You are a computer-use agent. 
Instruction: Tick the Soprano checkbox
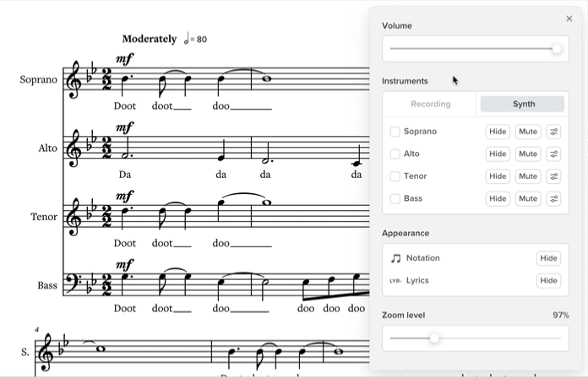pyautogui.click(x=395, y=132)
